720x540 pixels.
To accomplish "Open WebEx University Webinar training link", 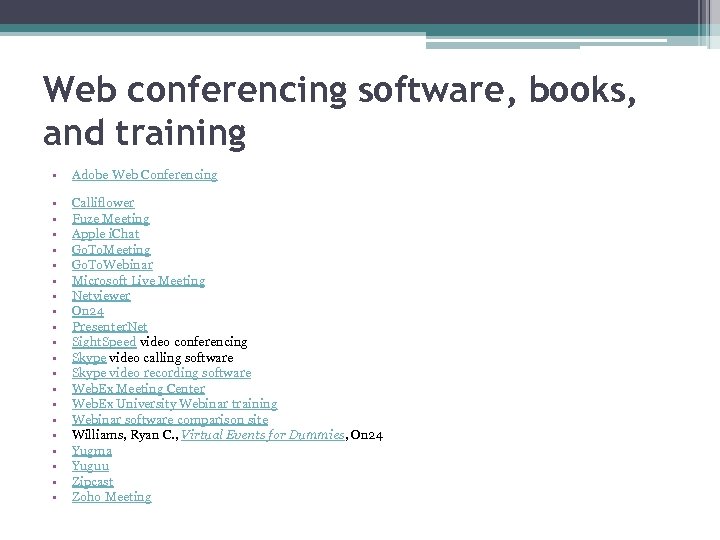I will 174,404.
